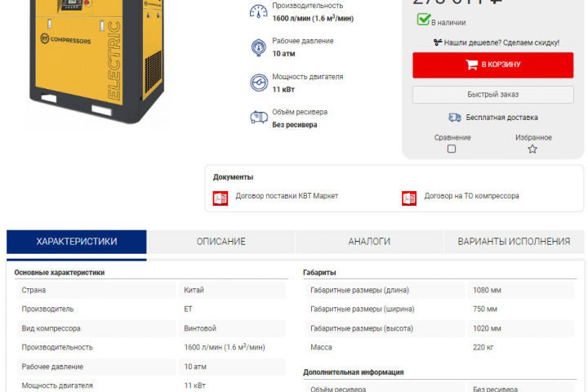
Task: Click the Сравнение label
Action: [452, 137]
